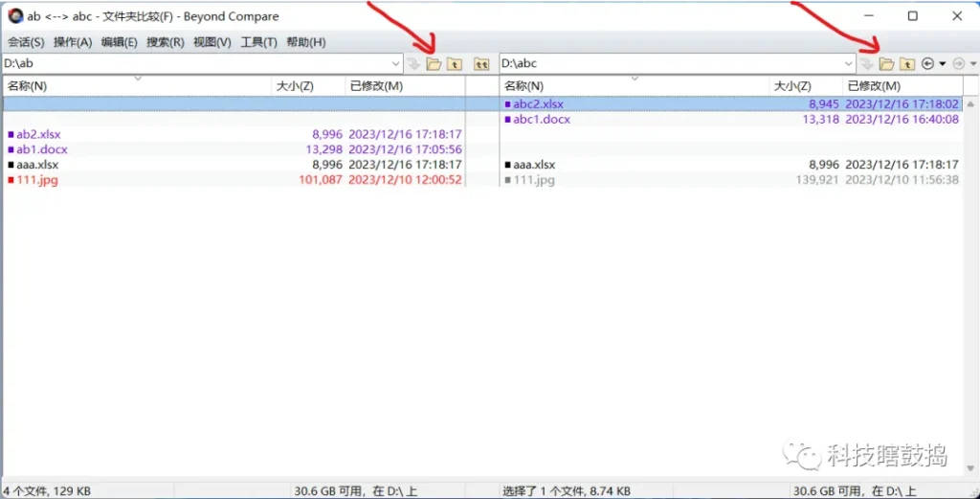Select ab2.xlsx in the left pane

point(38,134)
